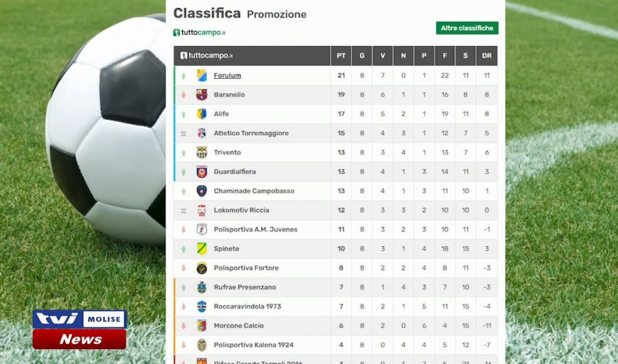Click the Guardialfiera team crest icon
Screen dimensions: 618x364
(x=202, y=172)
